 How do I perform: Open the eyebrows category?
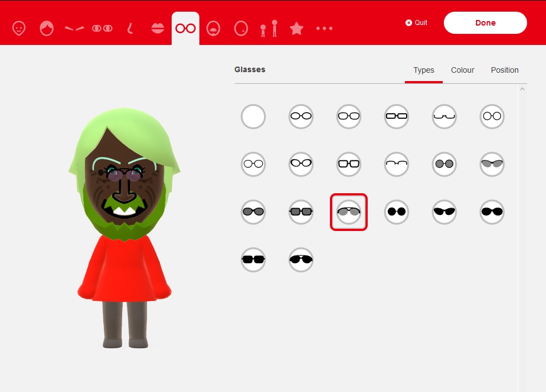tap(74, 28)
